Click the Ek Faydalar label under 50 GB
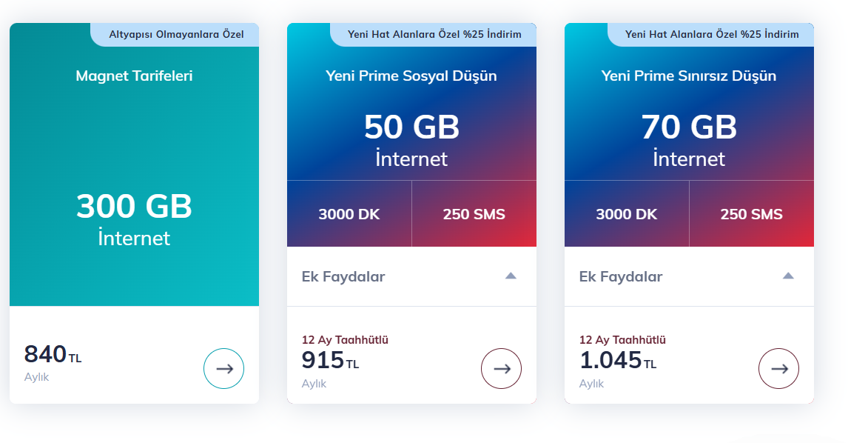Viewport: 868px width, 443px height. [343, 276]
